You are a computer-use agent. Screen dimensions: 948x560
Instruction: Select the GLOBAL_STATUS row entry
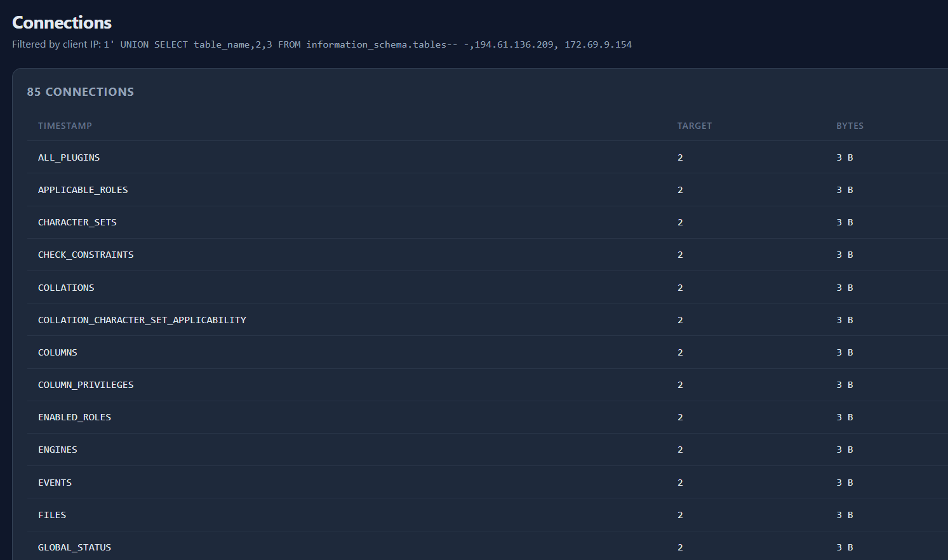click(74, 547)
